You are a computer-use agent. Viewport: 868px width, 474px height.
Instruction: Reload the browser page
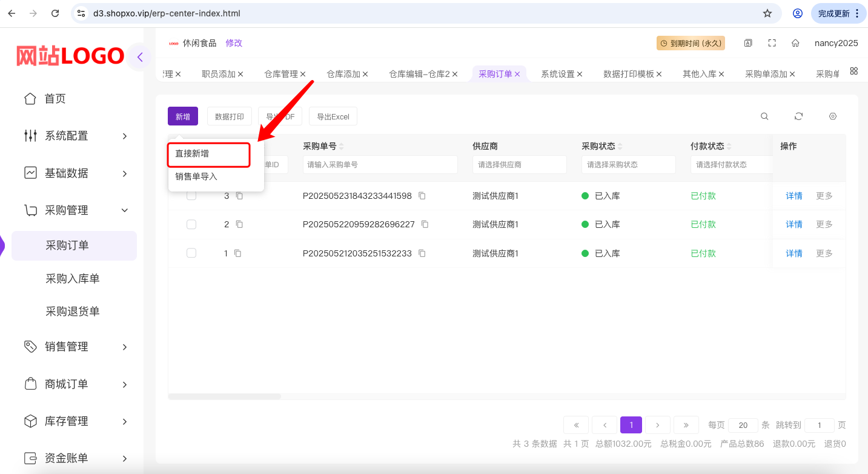tap(55, 13)
